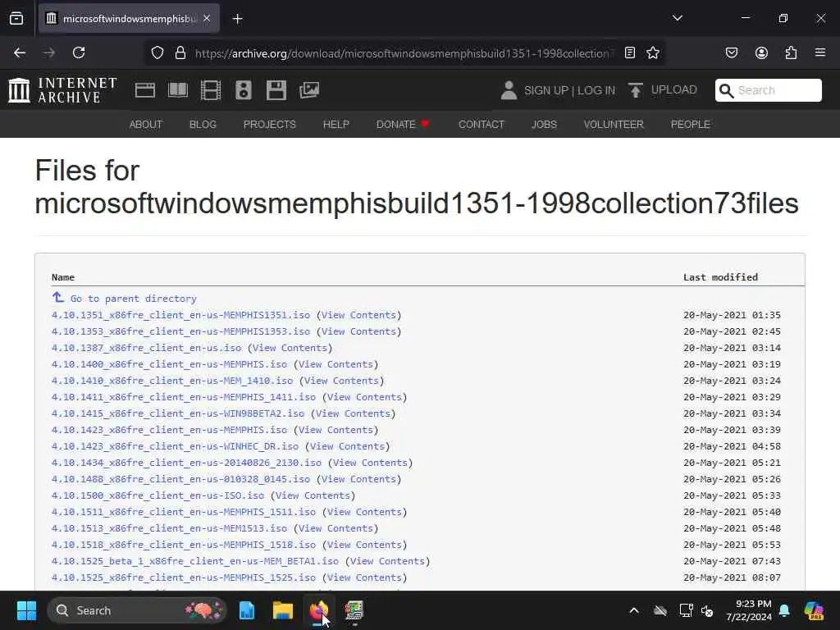Reload the current page
Screen dimensions: 840x630
pos(79,52)
